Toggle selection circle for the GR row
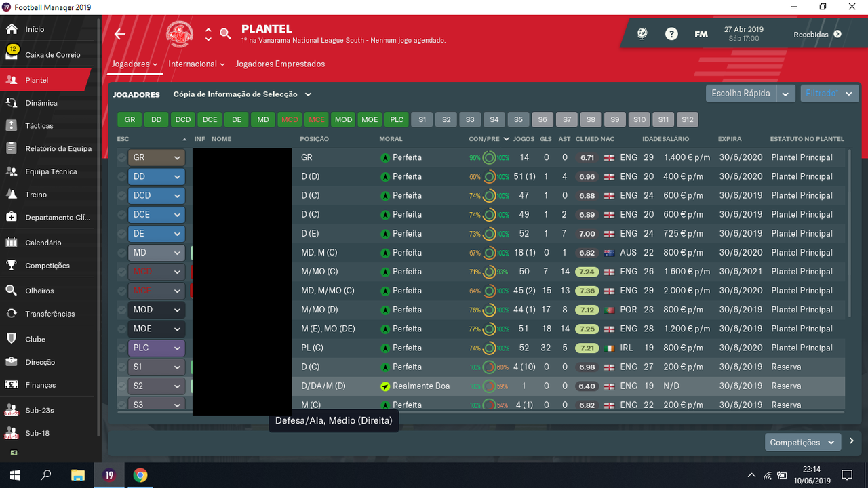 tap(121, 157)
